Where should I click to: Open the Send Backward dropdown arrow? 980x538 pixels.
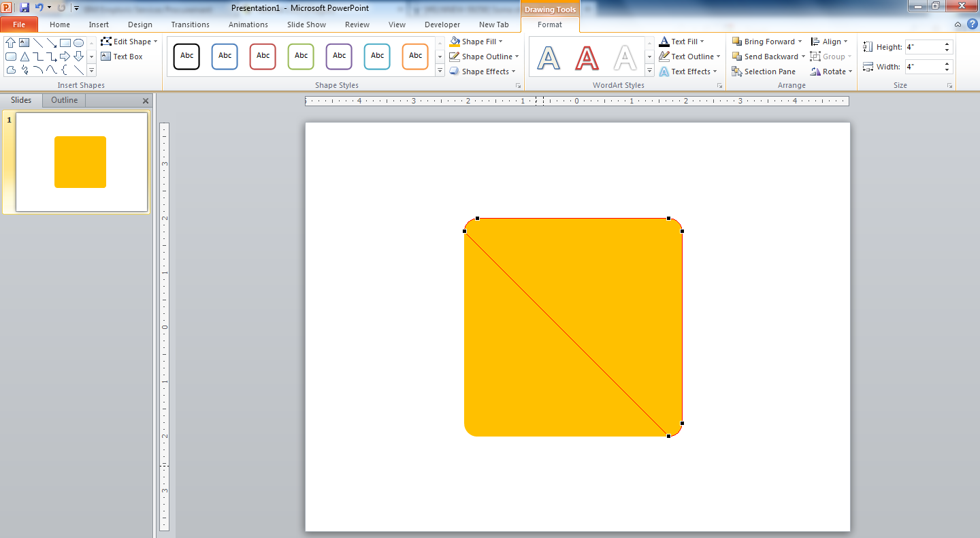click(803, 57)
